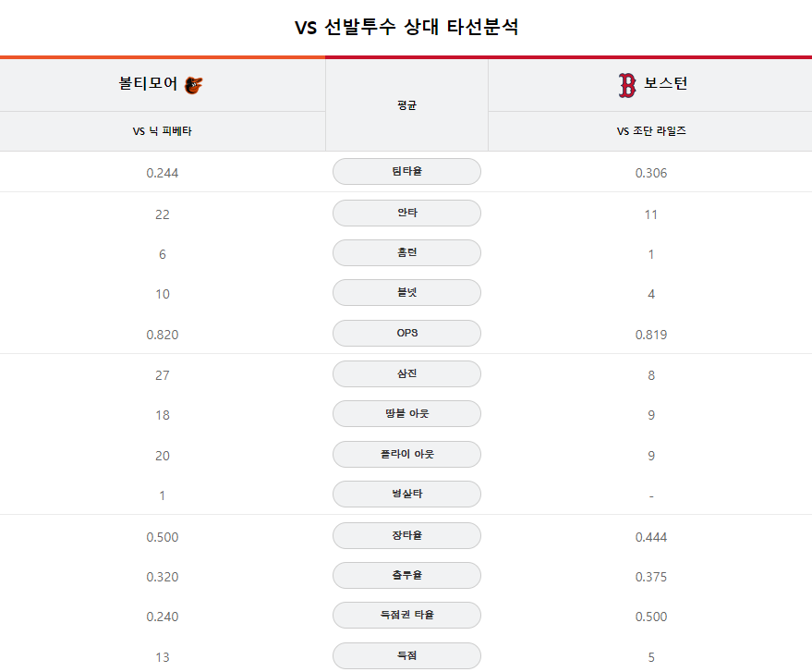
Task: Click the 볼티모어 team name
Action: point(148,83)
